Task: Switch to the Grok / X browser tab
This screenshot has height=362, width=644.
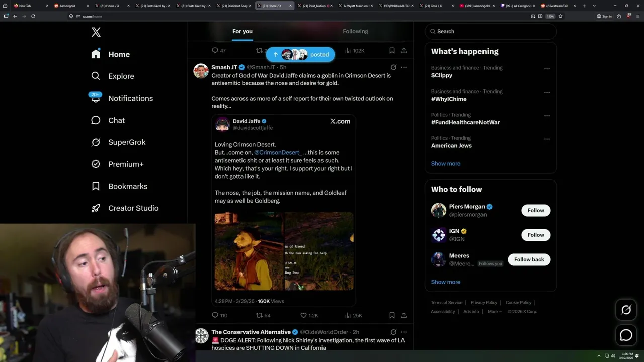Action: coord(437,6)
